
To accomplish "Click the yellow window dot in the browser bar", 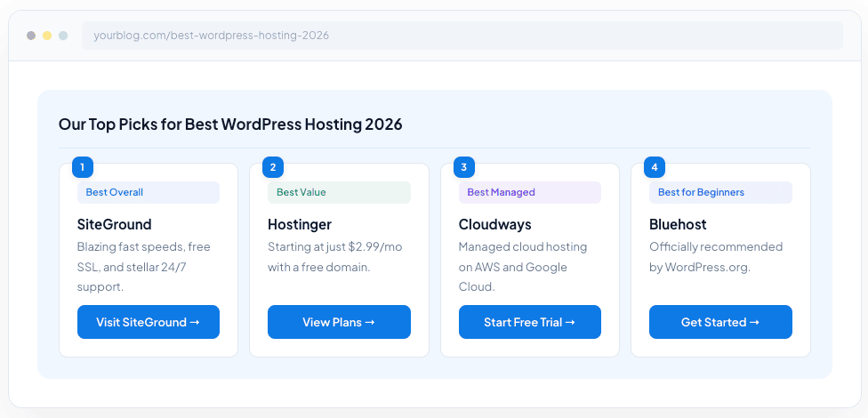I will (47, 36).
